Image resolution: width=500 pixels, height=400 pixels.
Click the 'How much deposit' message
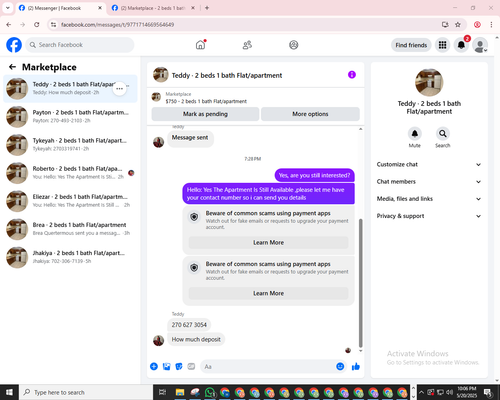[x=196, y=339]
